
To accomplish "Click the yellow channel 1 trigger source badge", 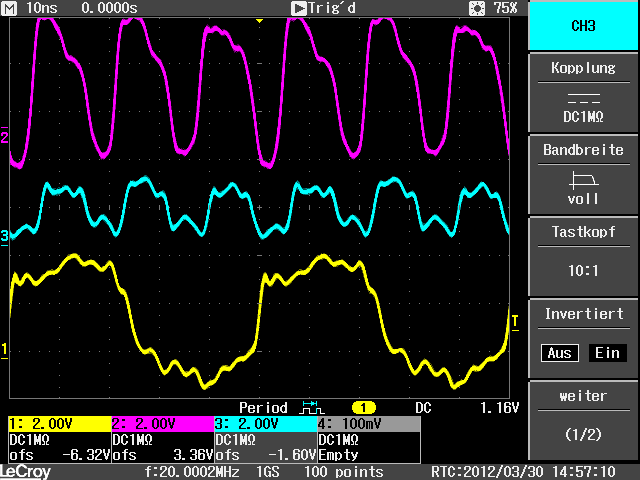I will [x=363, y=408].
